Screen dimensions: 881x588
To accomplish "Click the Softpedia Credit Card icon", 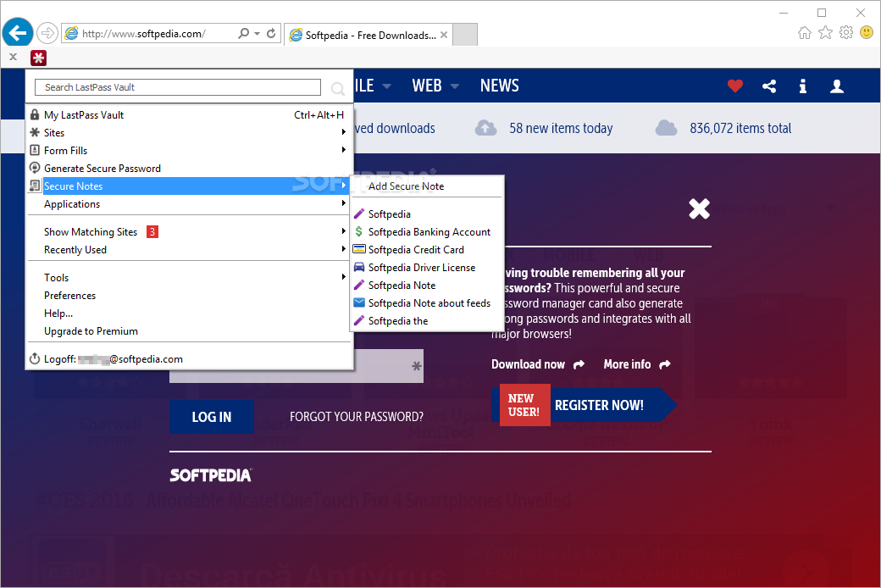I will tap(359, 249).
